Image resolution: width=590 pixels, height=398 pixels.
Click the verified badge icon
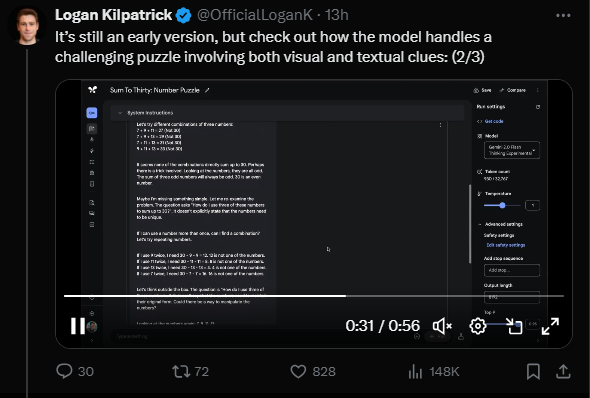[184, 15]
